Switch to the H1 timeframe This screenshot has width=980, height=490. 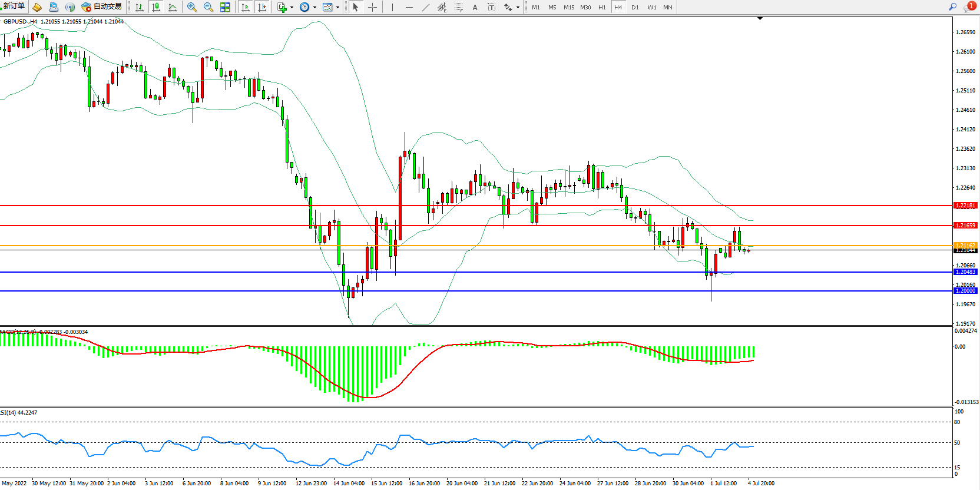[602, 7]
